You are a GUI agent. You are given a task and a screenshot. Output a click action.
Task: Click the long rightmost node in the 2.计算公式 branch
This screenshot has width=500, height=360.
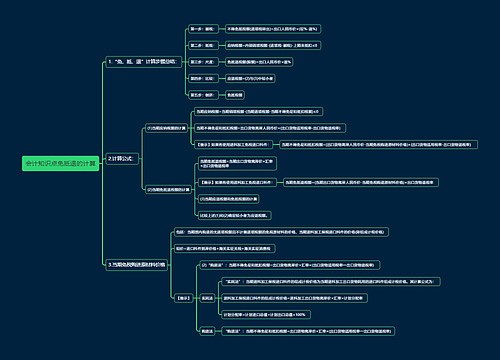pyautogui.click(x=378, y=145)
